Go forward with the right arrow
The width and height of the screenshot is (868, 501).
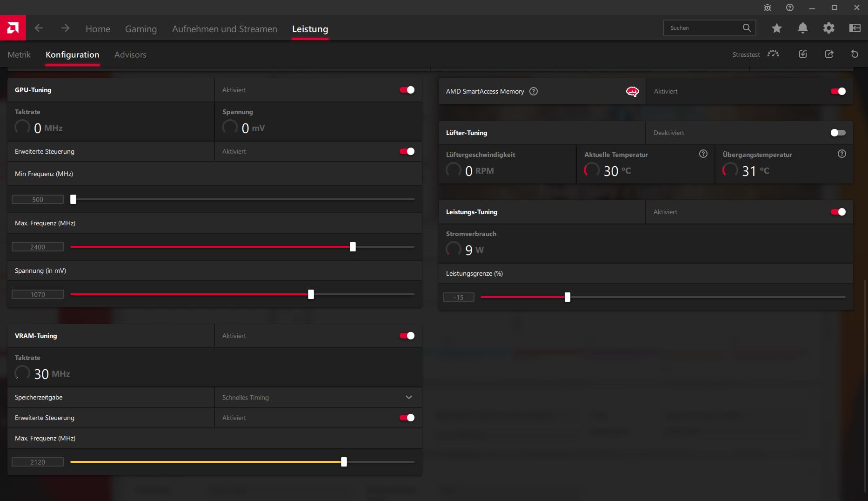tap(65, 28)
